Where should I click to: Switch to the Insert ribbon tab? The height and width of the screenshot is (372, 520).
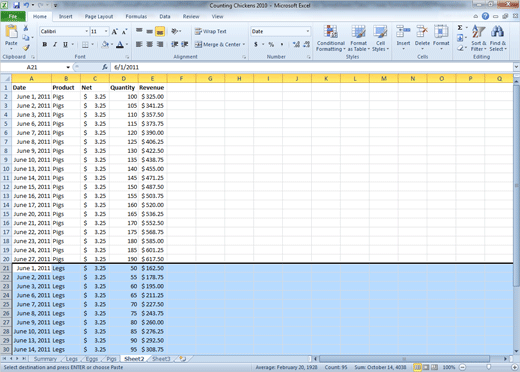point(65,16)
